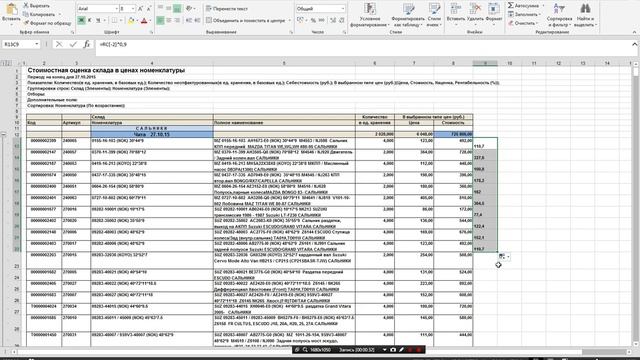Image resolution: width=640 pixels, height=360 pixels.
Task: Click the formula bar Cancel (X) icon
Action: click(59, 44)
